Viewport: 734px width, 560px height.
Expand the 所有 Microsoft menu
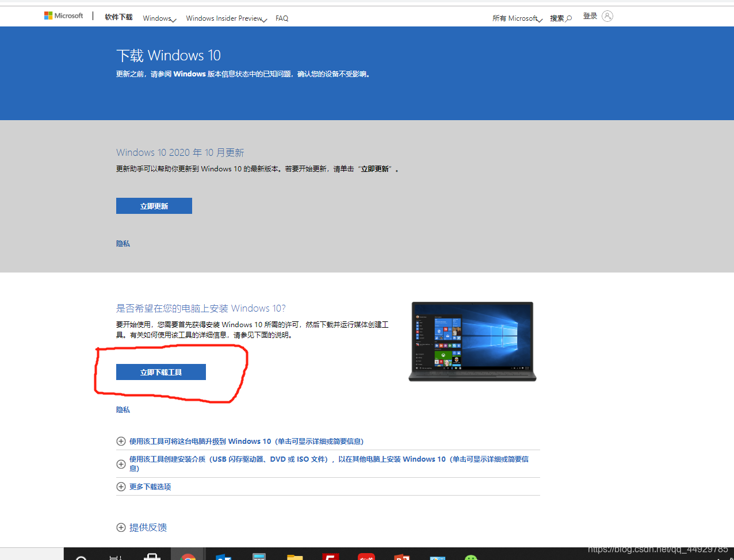coord(517,18)
